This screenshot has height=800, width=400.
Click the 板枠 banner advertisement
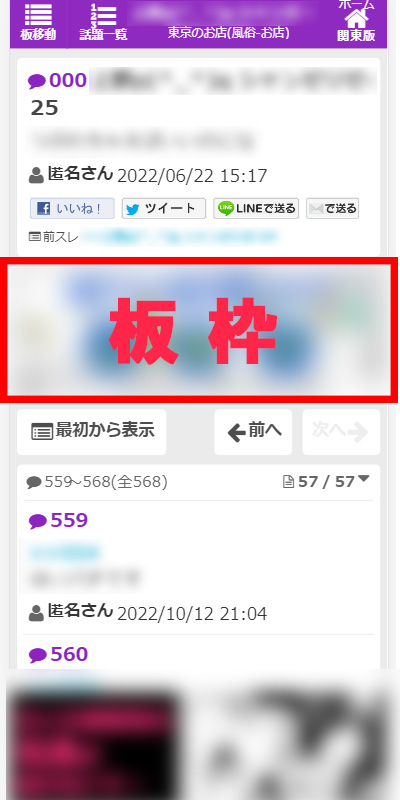pos(199,330)
